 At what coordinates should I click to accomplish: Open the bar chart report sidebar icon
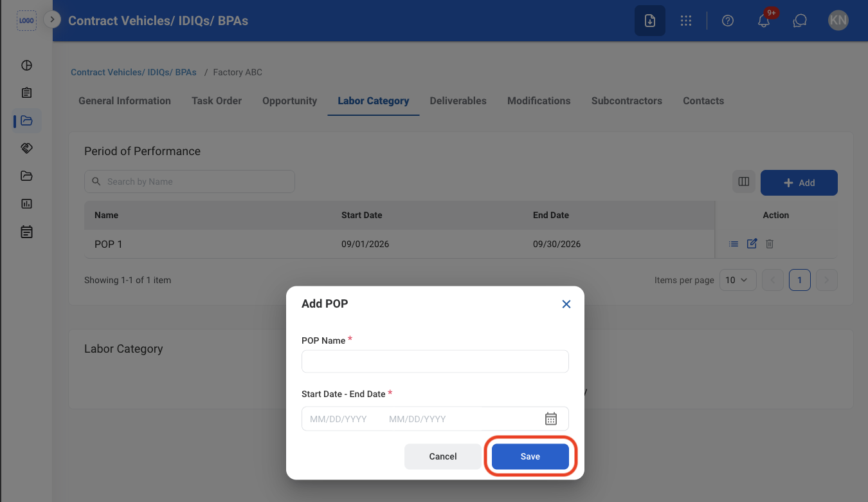(x=26, y=204)
